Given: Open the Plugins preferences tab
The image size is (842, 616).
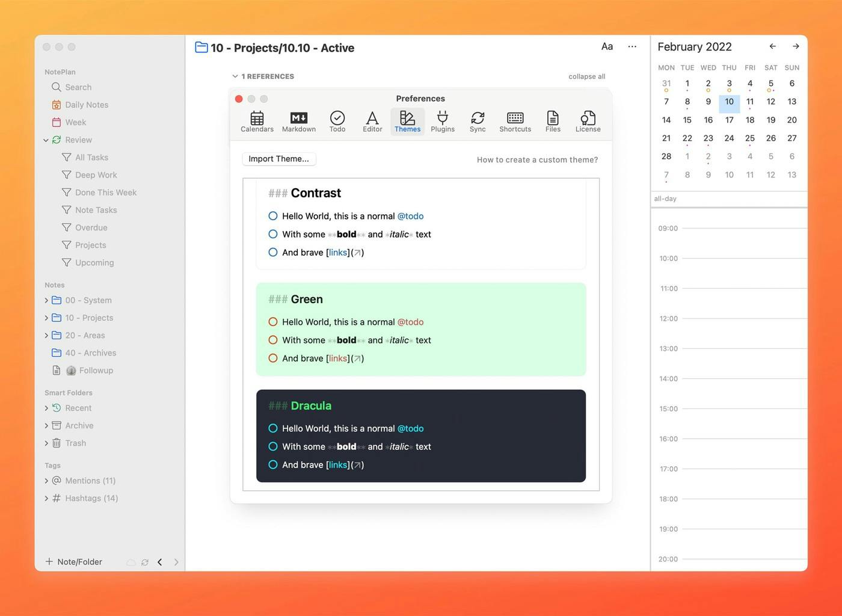Looking at the screenshot, I should [x=443, y=122].
